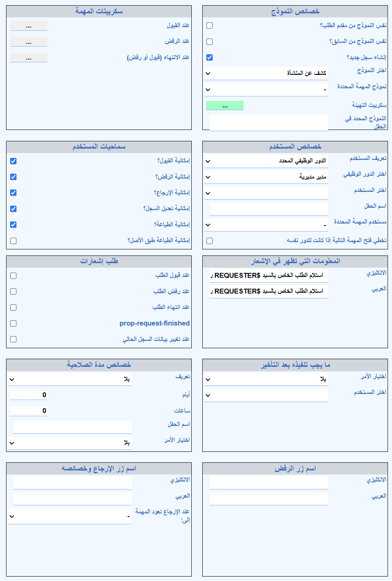Toggle إمكانية الطباعة؟ checkbox
The width and height of the screenshot is (392, 581).
[13, 225]
